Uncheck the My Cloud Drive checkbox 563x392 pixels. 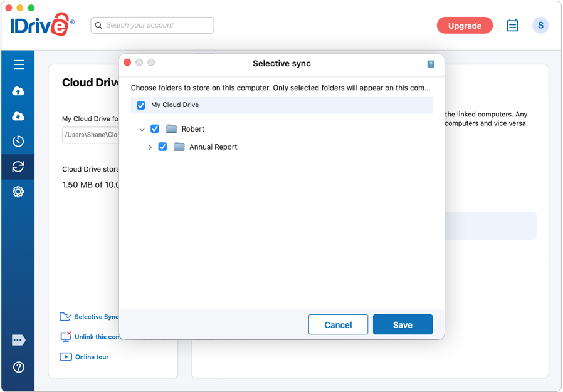pos(141,105)
